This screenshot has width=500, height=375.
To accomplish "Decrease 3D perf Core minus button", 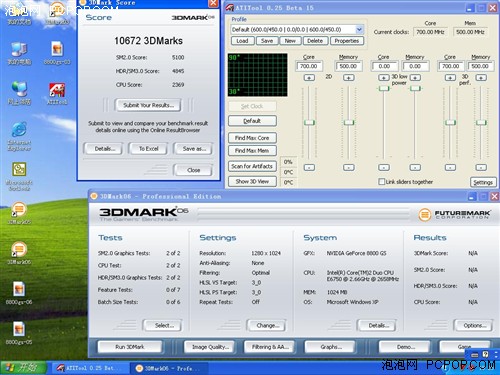I will tap(450, 167).
